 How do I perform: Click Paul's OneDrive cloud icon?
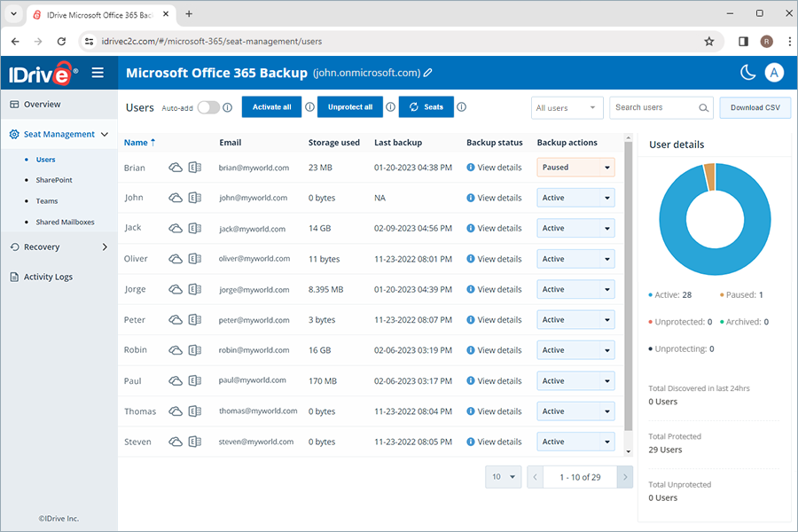(176, 380)
